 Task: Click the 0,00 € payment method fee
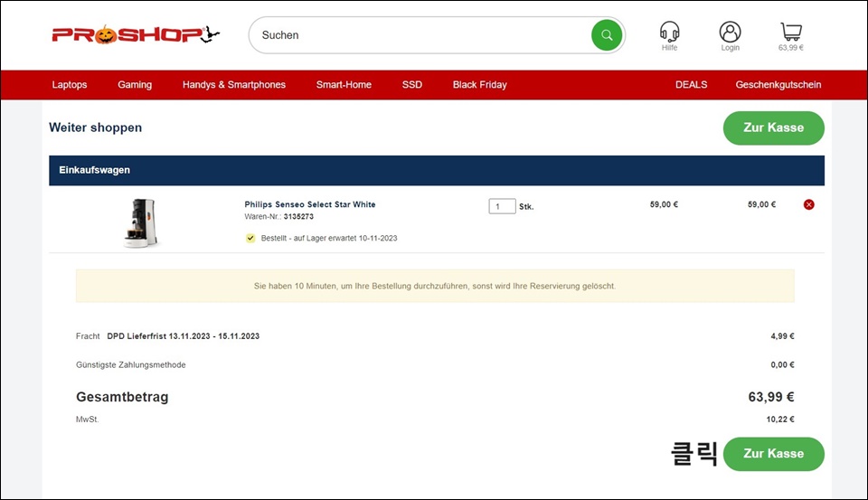tap(782, 365)
